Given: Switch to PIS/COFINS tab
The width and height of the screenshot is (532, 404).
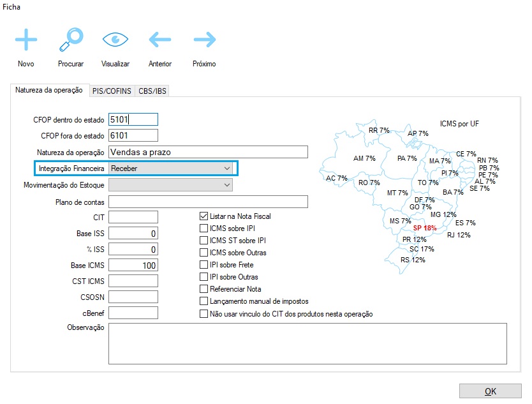Looking at the screenshot, I should point(112,91).
